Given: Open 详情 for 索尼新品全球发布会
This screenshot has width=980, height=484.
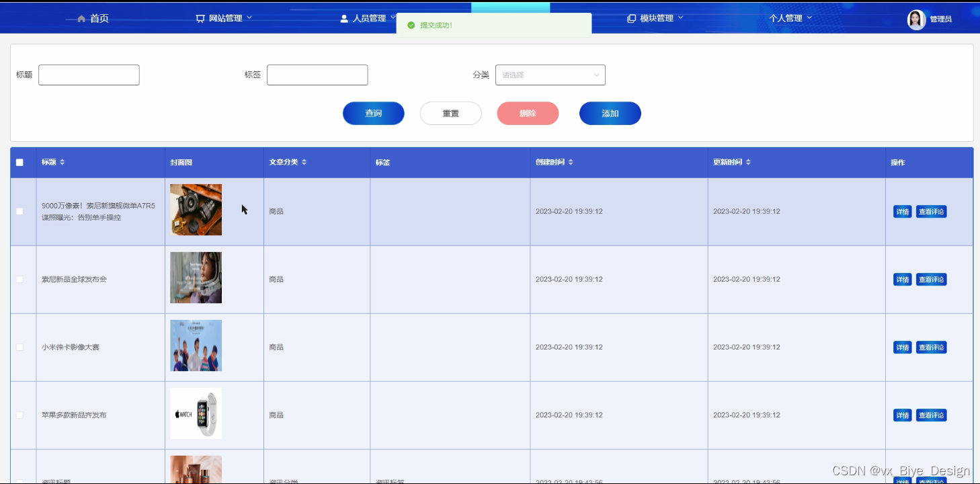Looking at the screenshot, I should coord(902,280).
